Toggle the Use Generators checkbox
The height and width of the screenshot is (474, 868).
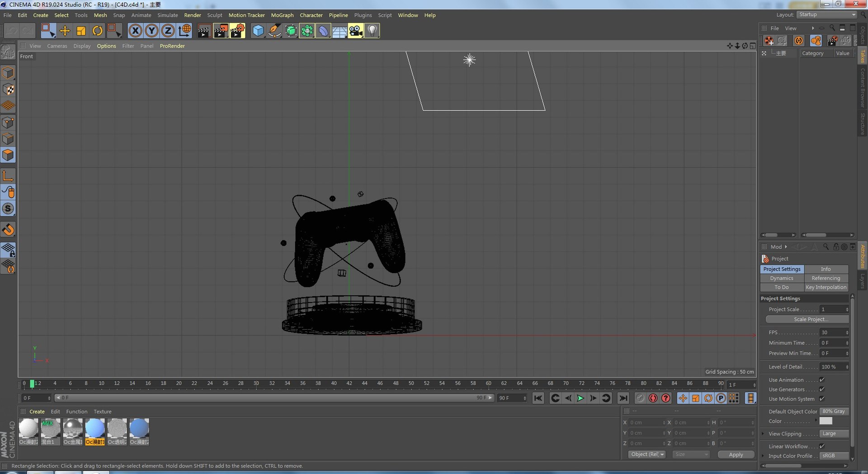point(822,389)
